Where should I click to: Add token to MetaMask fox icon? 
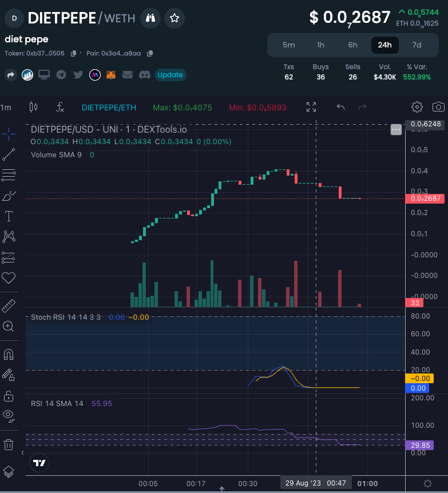coord(111,75)
